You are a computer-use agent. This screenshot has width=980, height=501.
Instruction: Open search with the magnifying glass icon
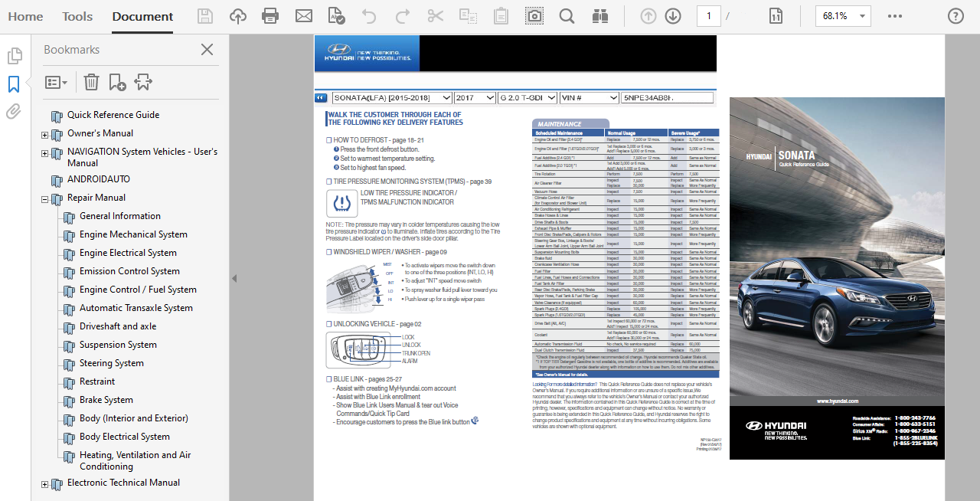(567, 16)
